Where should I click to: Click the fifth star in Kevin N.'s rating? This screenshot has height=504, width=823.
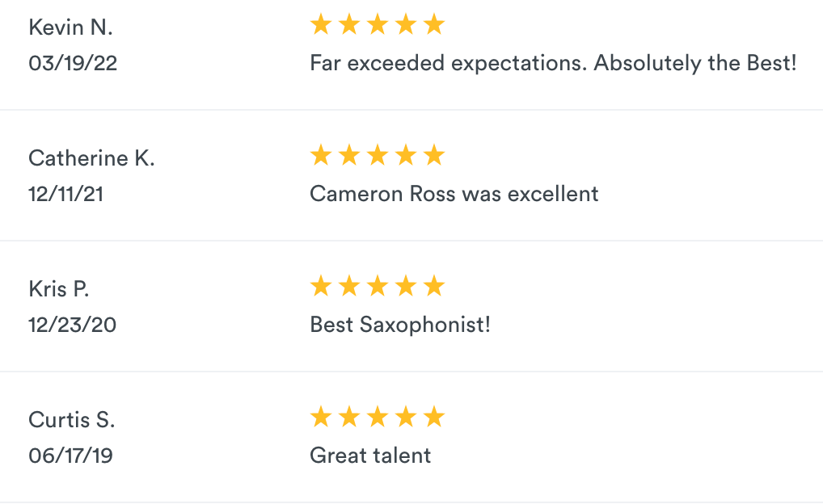pos(434,24)
